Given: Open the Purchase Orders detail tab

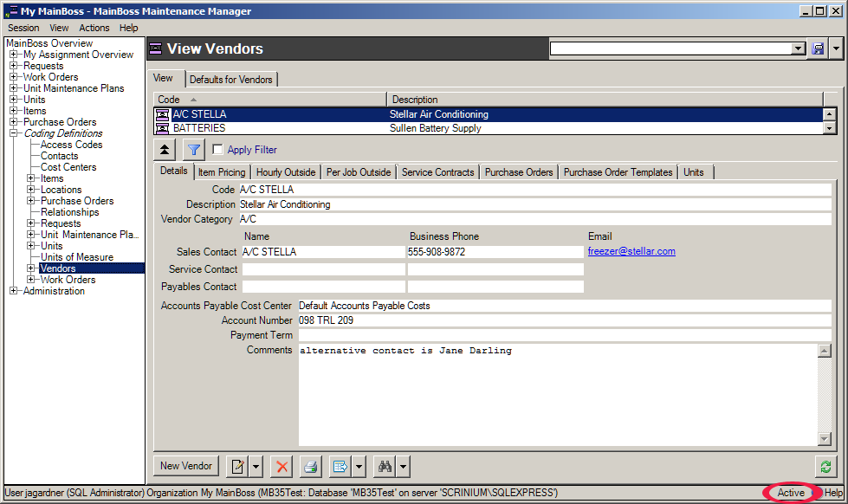Looking at the screenshot, I should (x=519, y=172).
